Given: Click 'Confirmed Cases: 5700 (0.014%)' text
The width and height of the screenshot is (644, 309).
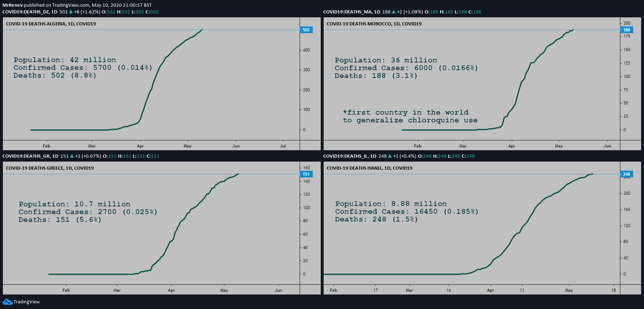Looking at the screenshot, I should (83, 68).
